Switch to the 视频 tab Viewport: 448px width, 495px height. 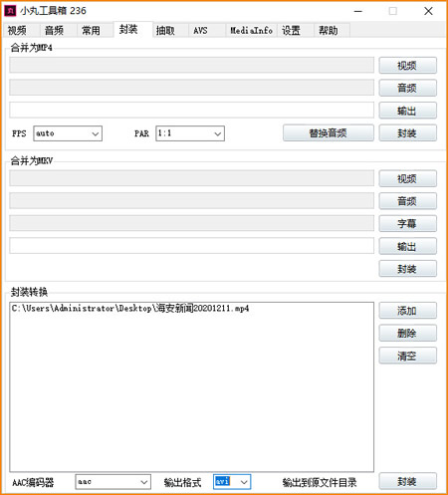pos(18,31)
